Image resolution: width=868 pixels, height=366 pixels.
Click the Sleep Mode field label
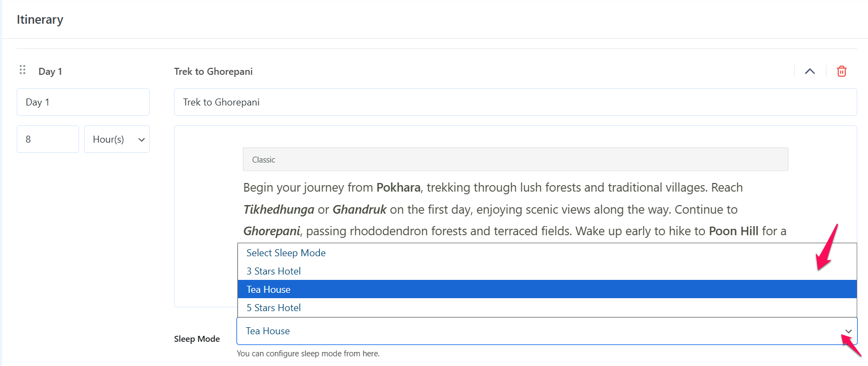point(197,339)
